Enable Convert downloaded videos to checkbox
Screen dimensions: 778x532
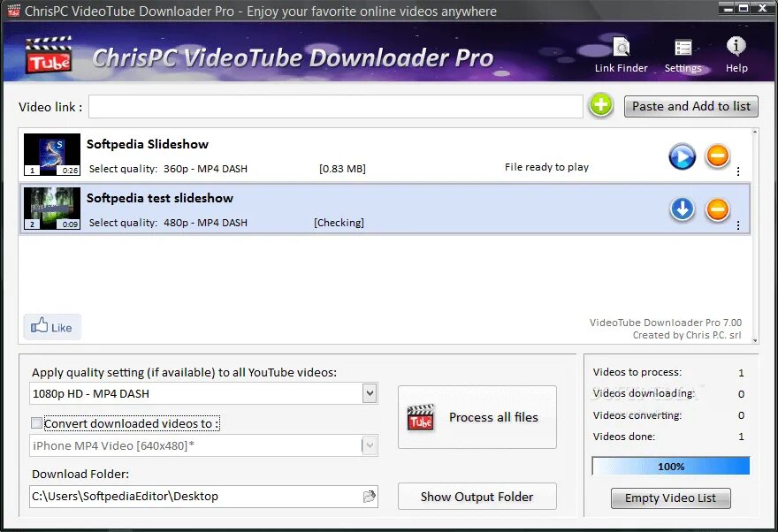[36, 423]
